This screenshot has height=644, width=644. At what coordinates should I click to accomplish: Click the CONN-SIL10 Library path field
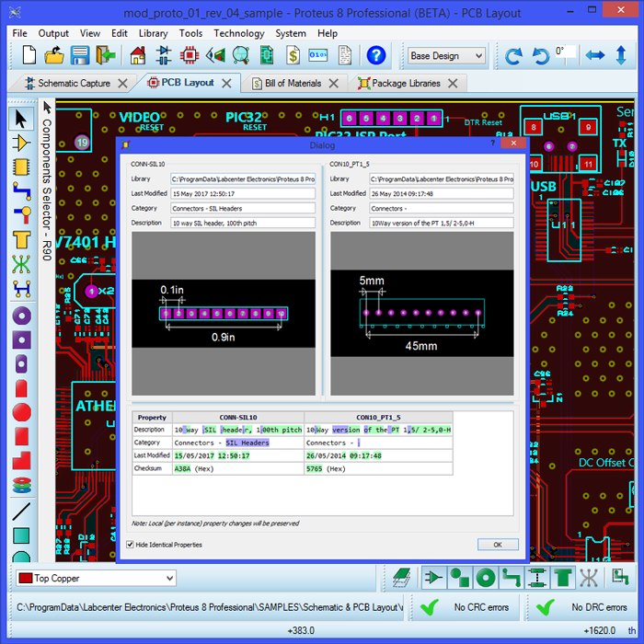(x=243, y=179)
